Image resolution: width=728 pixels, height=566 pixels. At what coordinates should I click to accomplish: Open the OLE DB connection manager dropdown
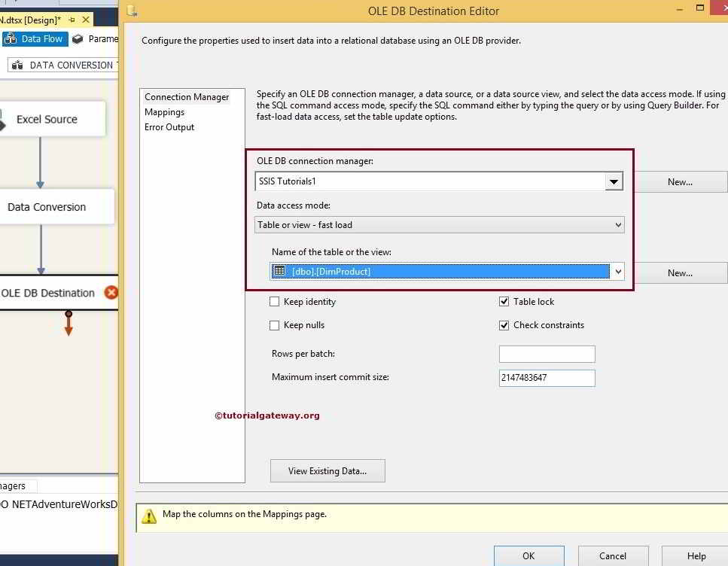coord(614,181)
